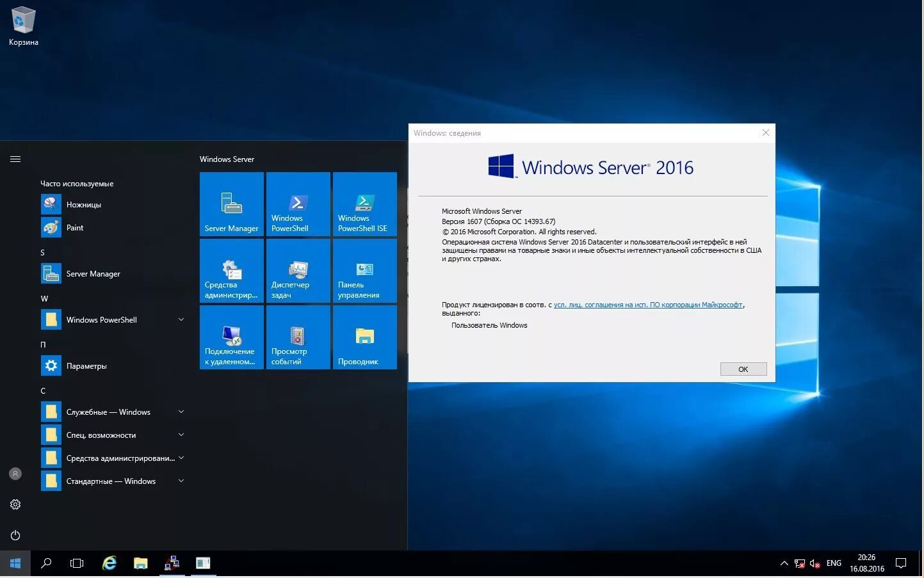Launch the Проводник (File Explorer) tile
The height and width of the screenshot is (578, 924).
pos(365,337)
